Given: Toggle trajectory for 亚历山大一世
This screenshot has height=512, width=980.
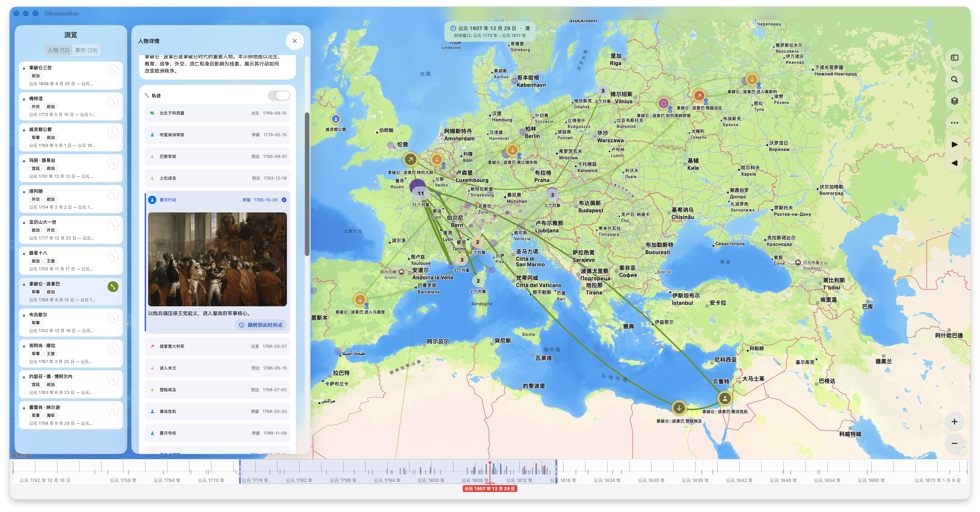Looking at the screenshot, I should (113, 224).
